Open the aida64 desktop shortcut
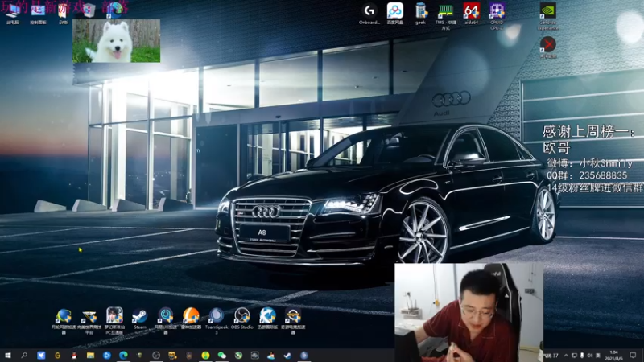The image size is (644, 362). click(x=471, y=14)
